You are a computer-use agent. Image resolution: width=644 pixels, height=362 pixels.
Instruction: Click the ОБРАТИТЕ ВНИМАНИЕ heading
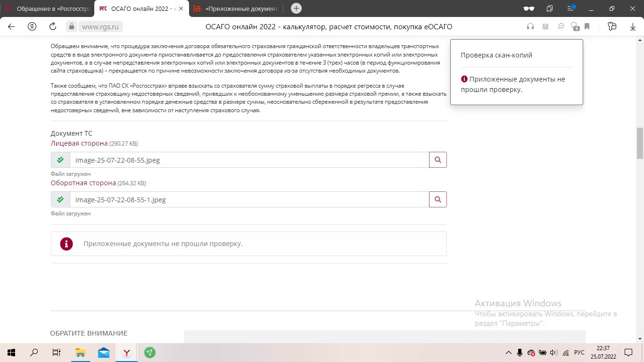tap(89, 333)
